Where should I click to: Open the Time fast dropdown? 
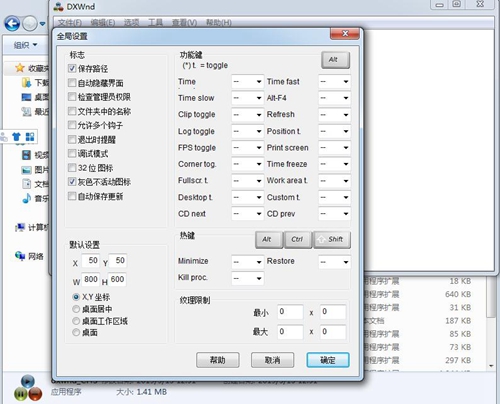(x=334, y=82)
